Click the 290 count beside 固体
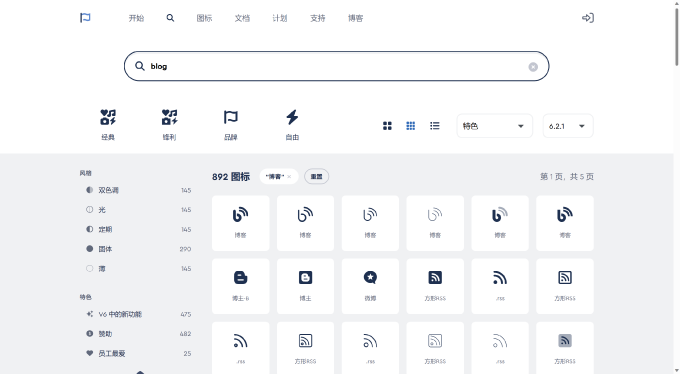 click(185, 249)
